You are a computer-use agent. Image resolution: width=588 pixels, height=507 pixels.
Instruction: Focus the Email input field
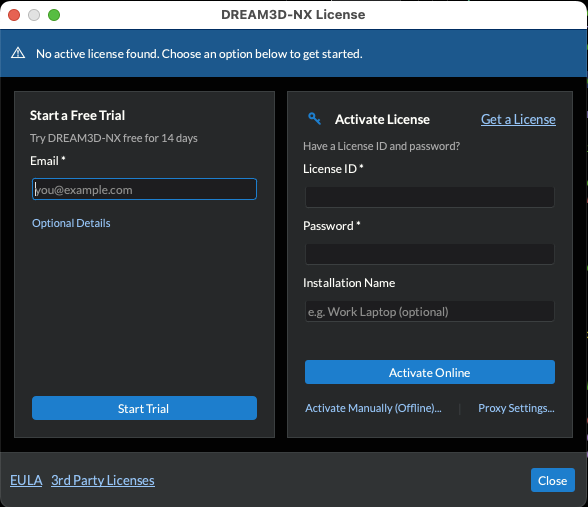pyautogui.click(x=144, y=189)
